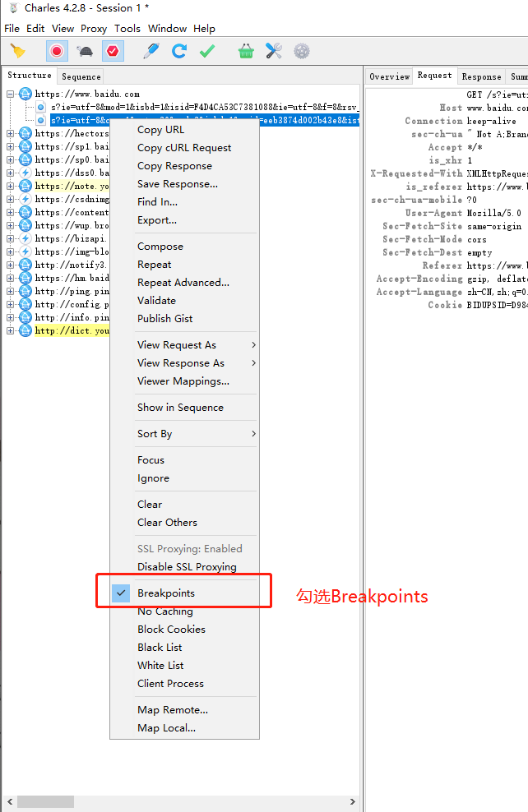This screenshot has width=528, height=812.
Task: Expand the https://sp0.bai host node
Action: 10,159
